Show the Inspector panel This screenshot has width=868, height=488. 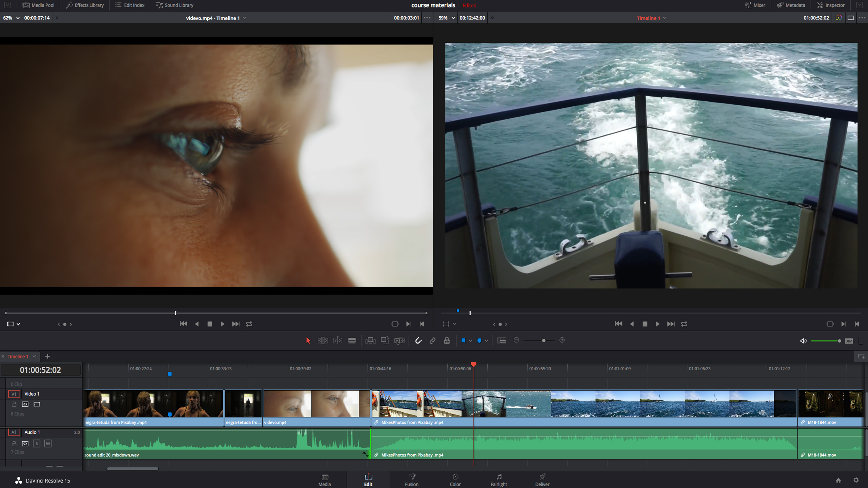(831, 5)
